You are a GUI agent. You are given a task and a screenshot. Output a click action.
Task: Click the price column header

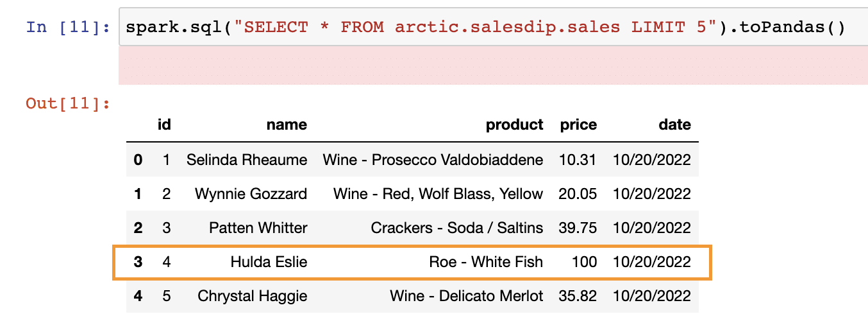(578, 125)
